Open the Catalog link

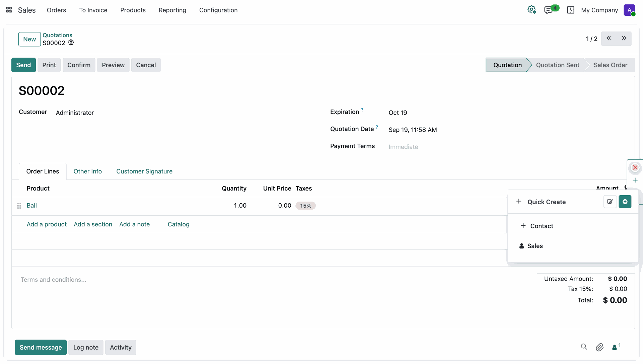[178, 224]
